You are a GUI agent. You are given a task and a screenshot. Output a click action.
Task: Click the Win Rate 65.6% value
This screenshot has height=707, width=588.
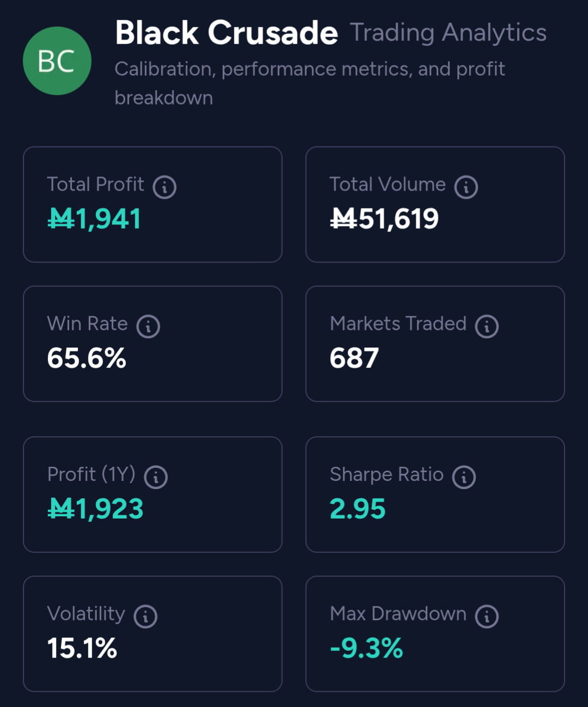(87, 358)
